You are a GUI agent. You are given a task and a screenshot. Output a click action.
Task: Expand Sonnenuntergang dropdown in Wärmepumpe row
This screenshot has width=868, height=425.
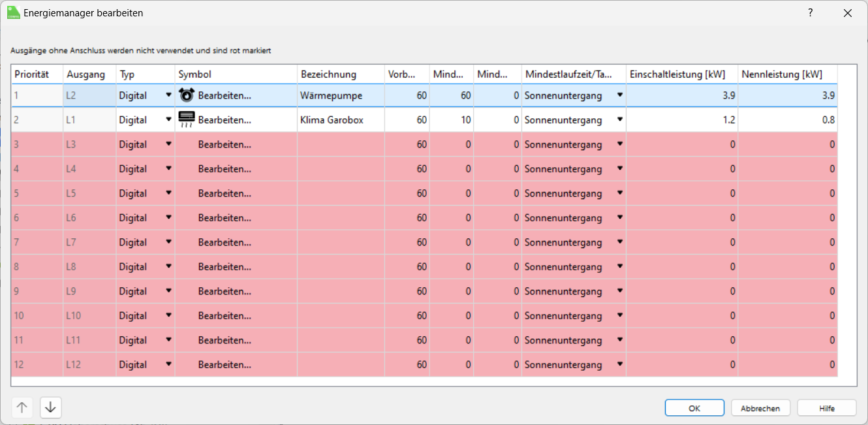tap(619, 95)
